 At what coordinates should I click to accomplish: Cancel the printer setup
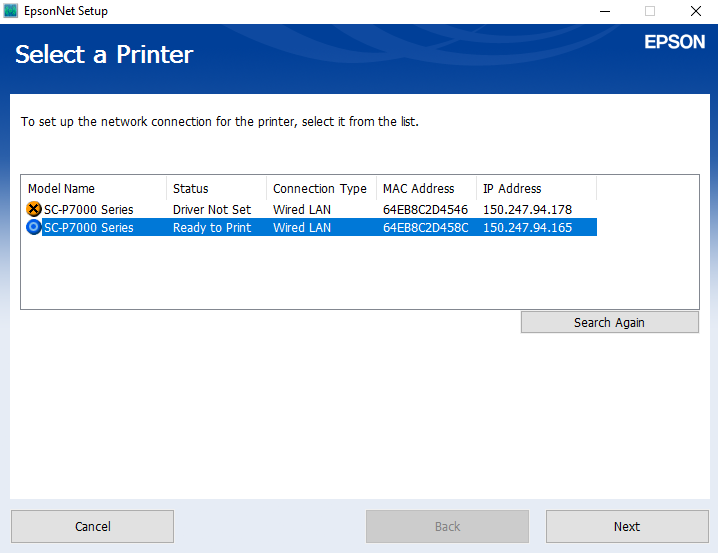coord(92,526)
